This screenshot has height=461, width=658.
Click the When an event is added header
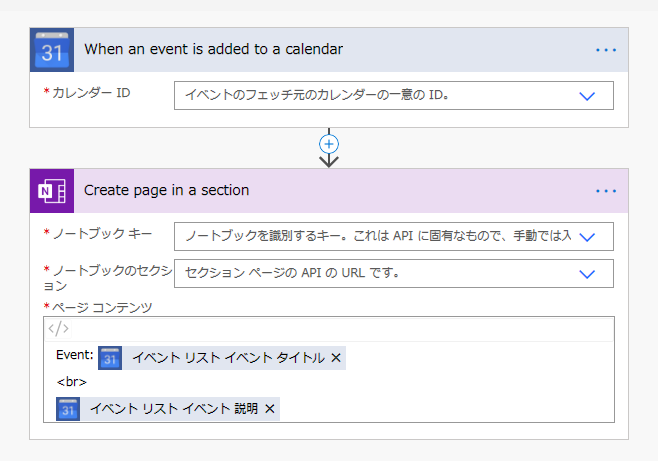click(x=213, y=49)
